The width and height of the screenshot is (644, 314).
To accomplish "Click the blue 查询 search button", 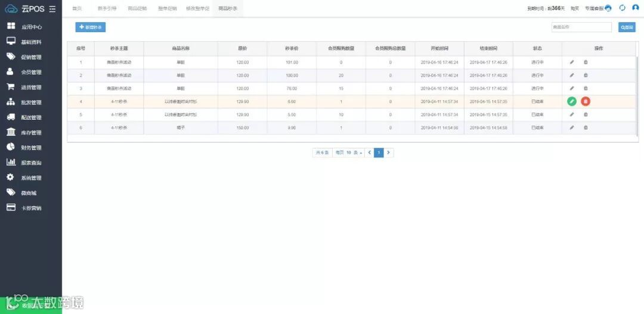I will [x=627, y=27].
